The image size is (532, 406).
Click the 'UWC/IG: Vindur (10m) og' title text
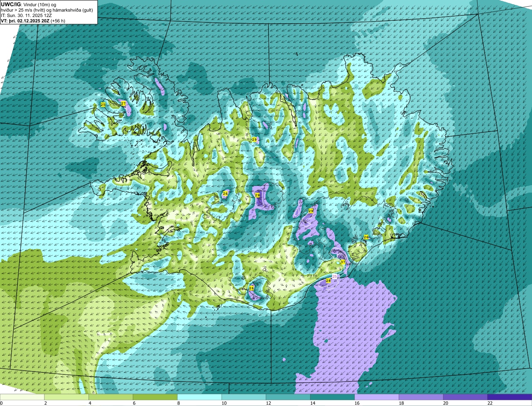[x=29, y=5]
